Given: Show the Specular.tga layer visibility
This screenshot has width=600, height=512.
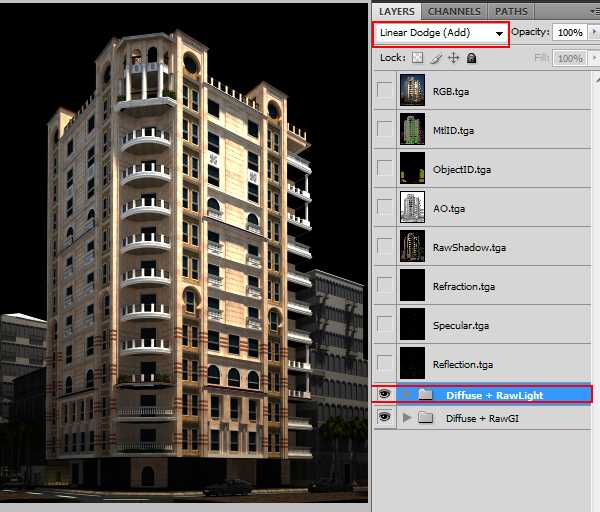Looking at the screenshot, I should pos(385,324).
